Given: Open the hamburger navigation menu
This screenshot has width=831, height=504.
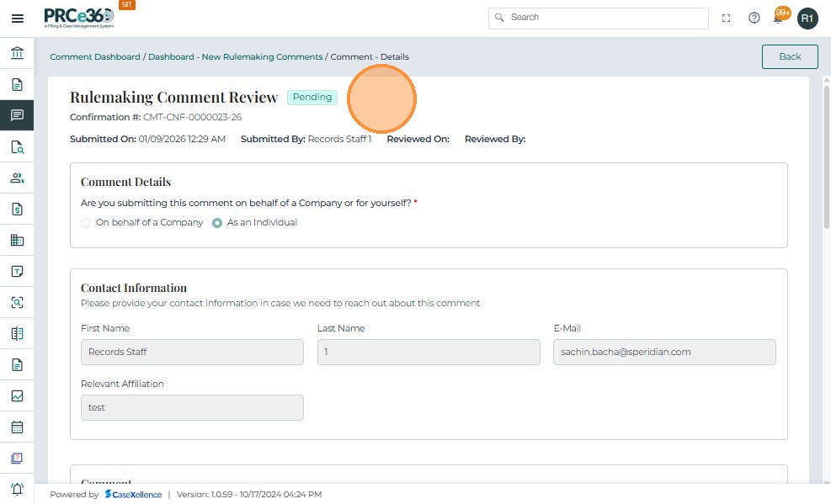Looking at the screenshot, I should (18, 19).
